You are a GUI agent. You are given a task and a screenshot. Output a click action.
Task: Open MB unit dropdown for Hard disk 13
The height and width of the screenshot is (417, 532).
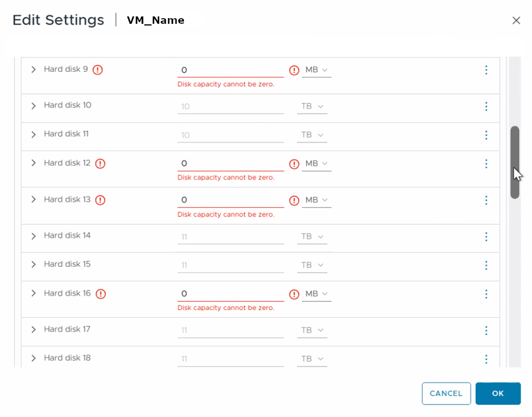(x=316, y=200)
